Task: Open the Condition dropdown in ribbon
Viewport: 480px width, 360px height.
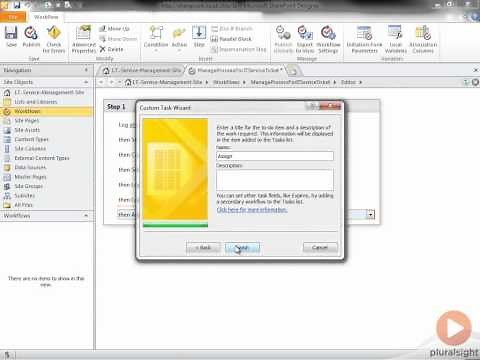Action: [156, 39]
